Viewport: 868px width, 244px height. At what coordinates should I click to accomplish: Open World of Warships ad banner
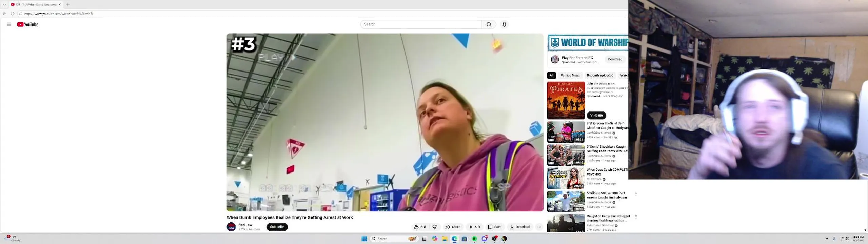pyautogui.click(x=588, y=43)
